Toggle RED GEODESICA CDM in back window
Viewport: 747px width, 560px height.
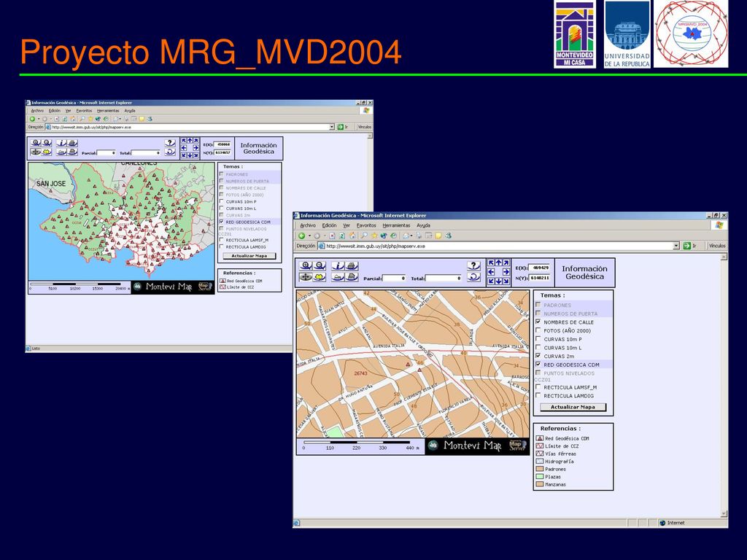(222, 222)
